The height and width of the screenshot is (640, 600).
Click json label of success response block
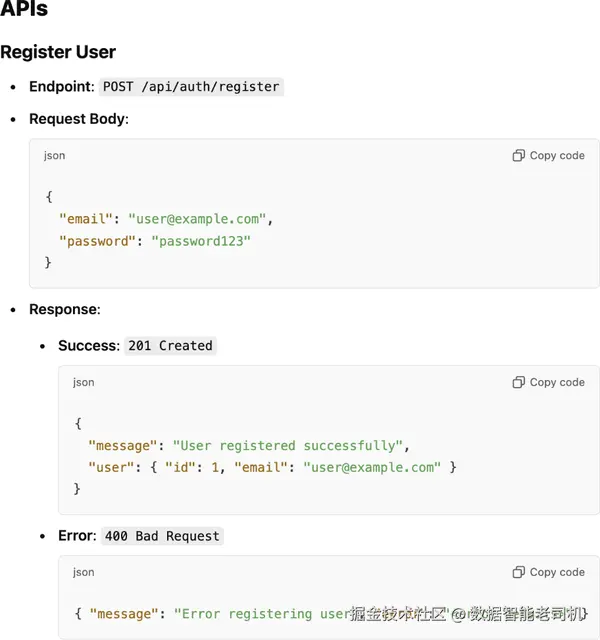[x=83, y=382]
